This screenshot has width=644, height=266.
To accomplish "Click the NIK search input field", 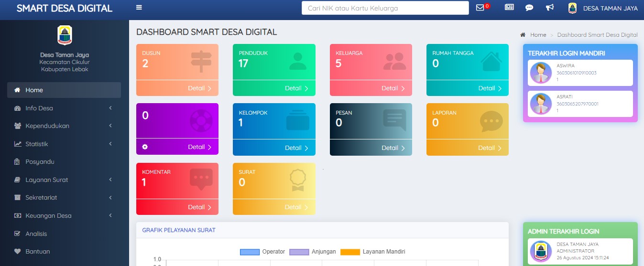I will [x=385, y=8].
